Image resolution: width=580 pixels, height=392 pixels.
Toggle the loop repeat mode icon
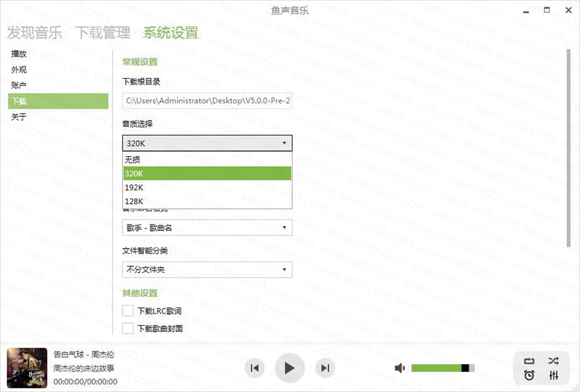(x=530, y=361)
